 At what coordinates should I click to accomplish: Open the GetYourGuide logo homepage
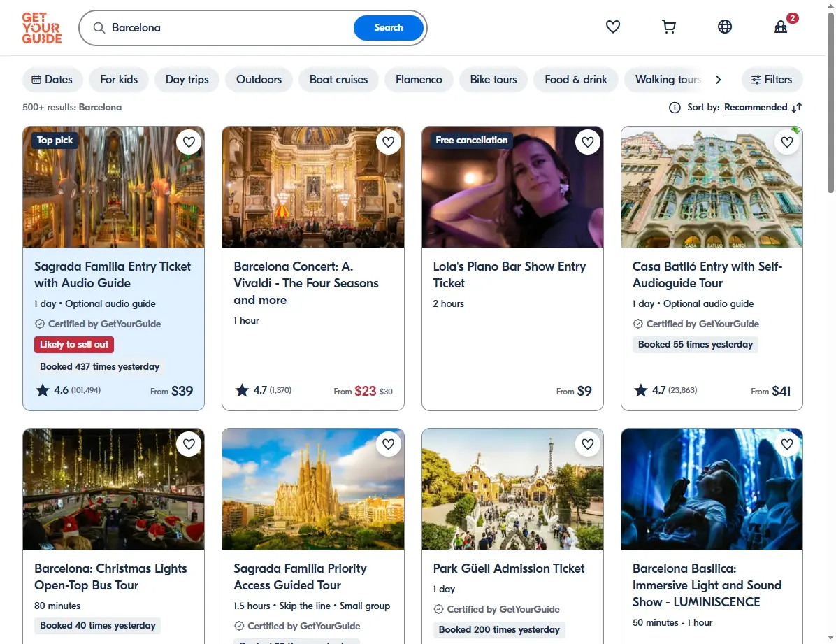point(41,28)
